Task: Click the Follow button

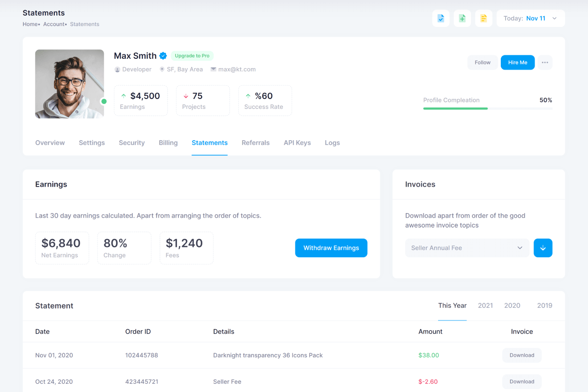Action: pos(482,63)
